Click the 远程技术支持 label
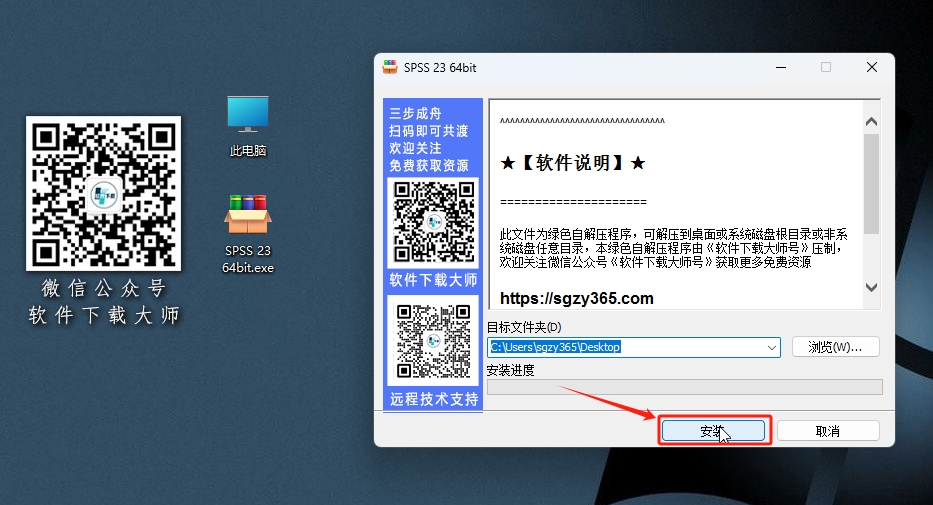 pyautogui.click(x=434, y=399)
